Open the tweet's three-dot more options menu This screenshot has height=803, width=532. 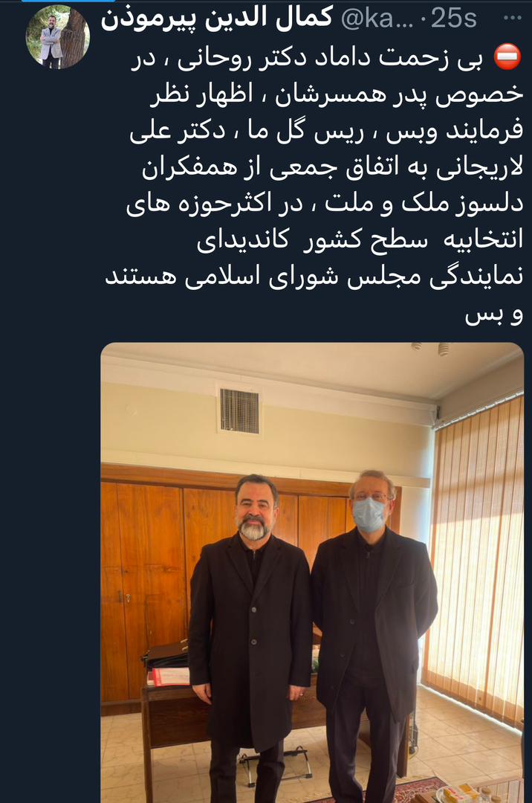pos(512,19)
